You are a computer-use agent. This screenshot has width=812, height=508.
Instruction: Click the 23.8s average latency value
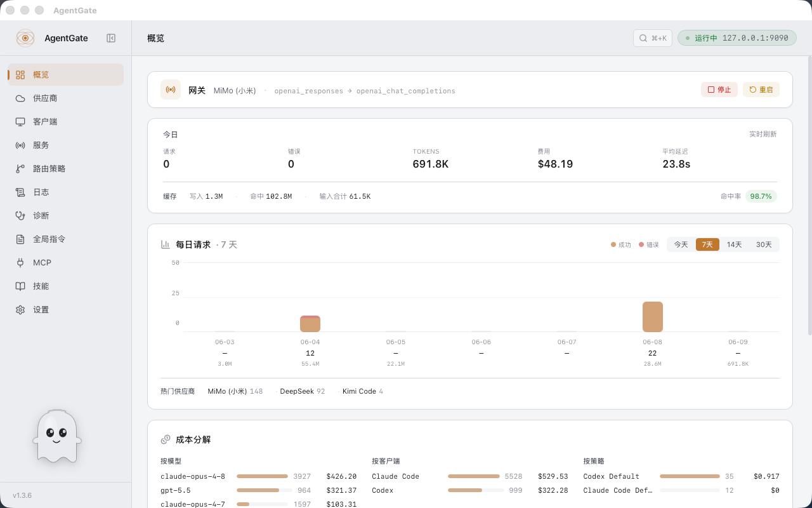(x=676, y=164)
